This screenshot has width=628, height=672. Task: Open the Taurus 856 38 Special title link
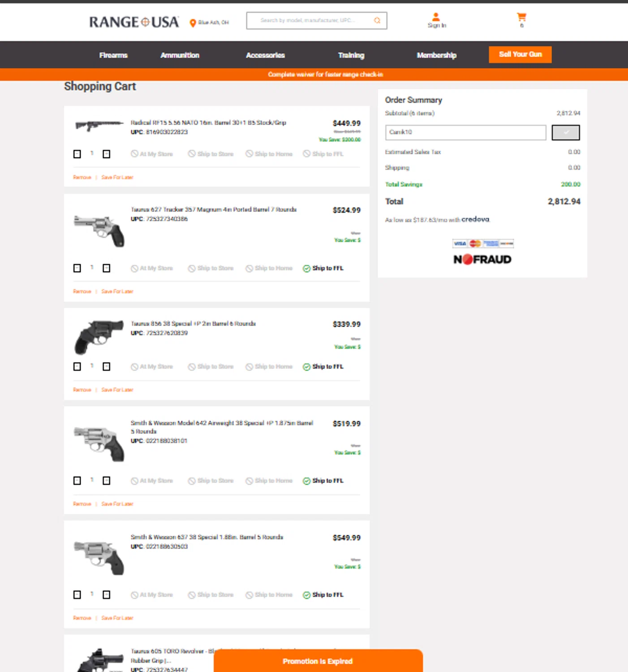point(193,323)
